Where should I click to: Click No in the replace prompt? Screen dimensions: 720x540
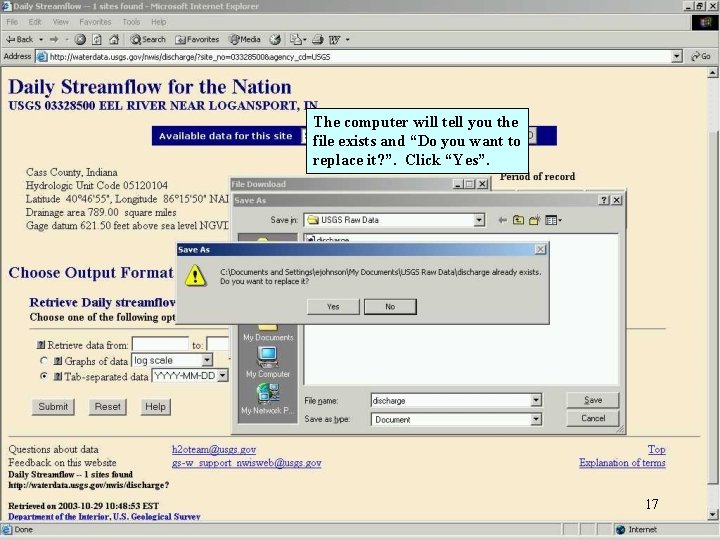click(x=390, y=306)
